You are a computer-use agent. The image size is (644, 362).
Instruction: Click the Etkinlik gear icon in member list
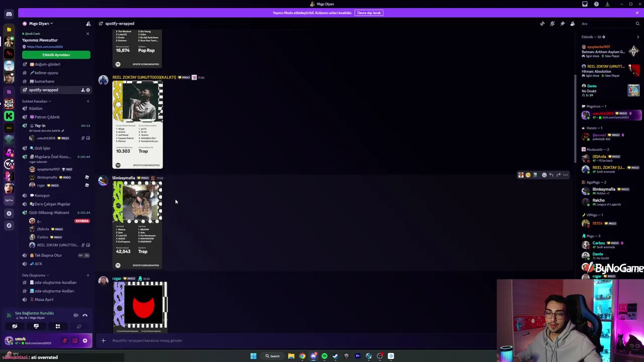pyautogui.click(x=604, y=37)
